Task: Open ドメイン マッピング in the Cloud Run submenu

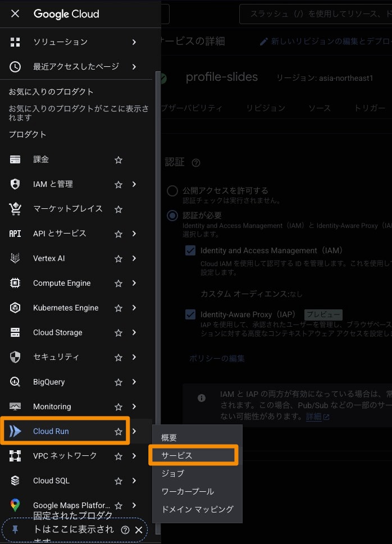Action: coord(197,509)
